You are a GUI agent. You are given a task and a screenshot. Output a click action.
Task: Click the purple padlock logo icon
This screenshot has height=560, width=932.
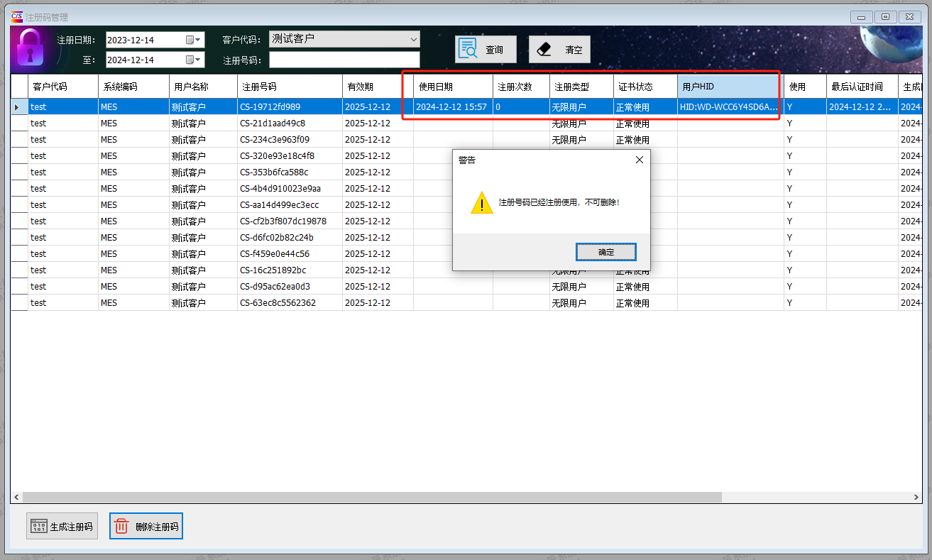30,50
